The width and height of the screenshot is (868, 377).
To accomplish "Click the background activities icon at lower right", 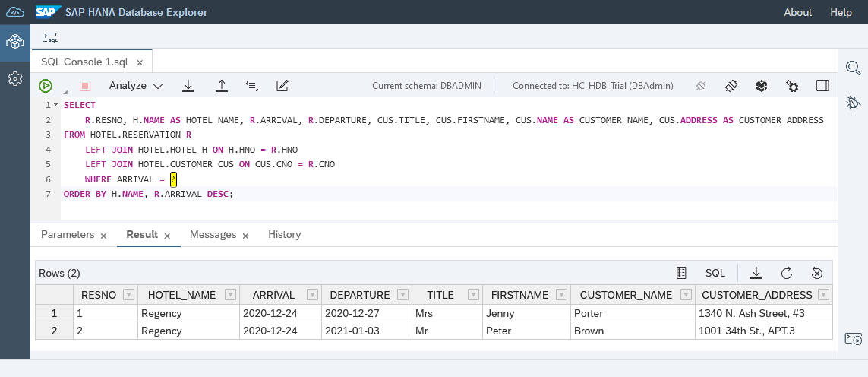I will [853, 338].
